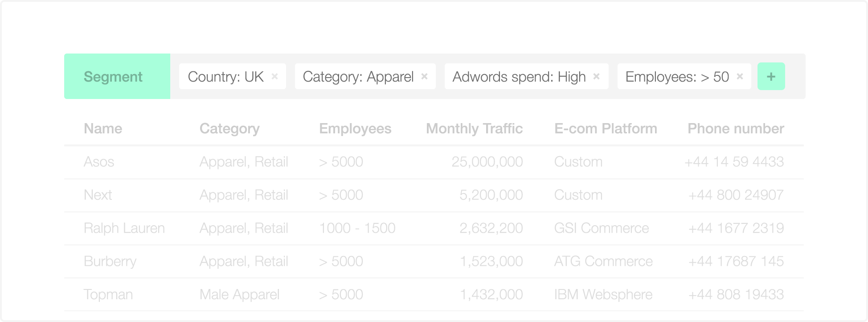Select the Burberry company name
Viewport: 868px width, 322px height.
110,261
